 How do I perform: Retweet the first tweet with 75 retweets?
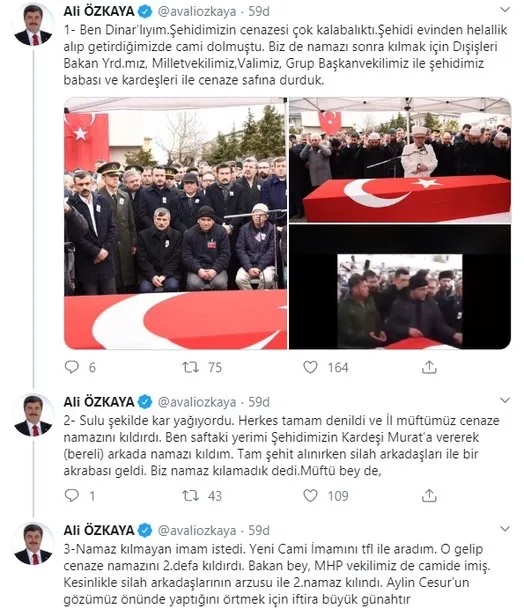[191, 367]
